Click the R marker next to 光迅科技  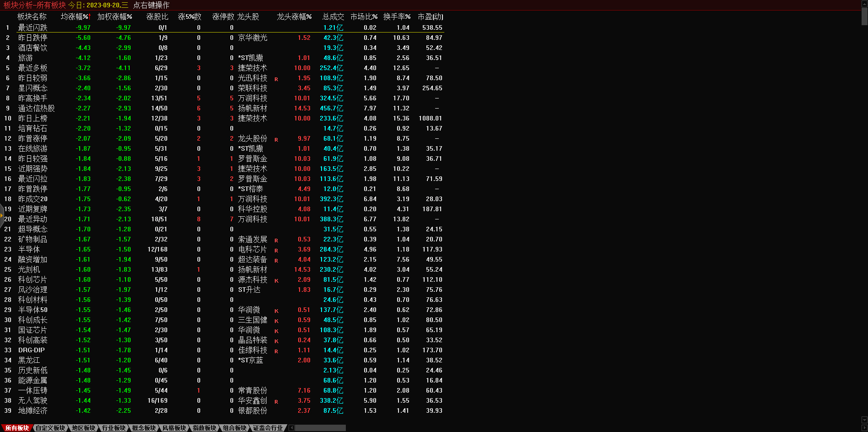pyautogui.click(x=276, y=79)
